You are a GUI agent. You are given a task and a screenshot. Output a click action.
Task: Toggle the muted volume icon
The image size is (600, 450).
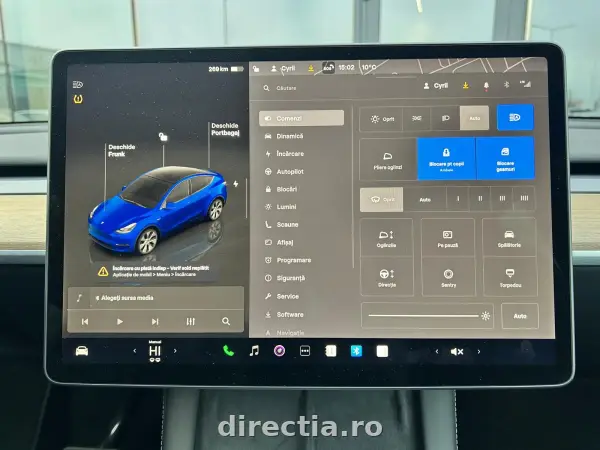(x=457, y=352)
